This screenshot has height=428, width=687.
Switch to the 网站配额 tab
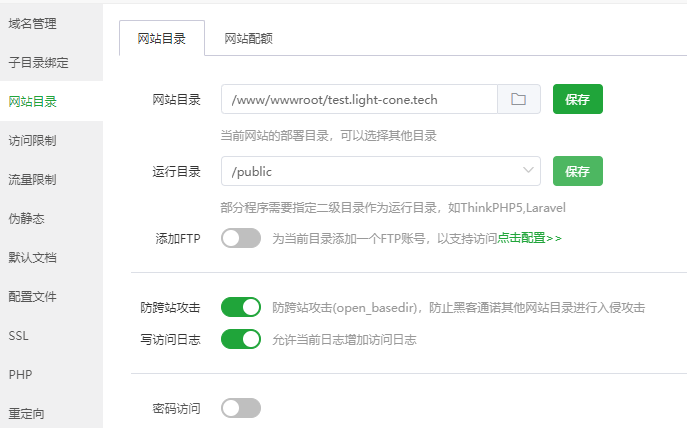[249, 38]
